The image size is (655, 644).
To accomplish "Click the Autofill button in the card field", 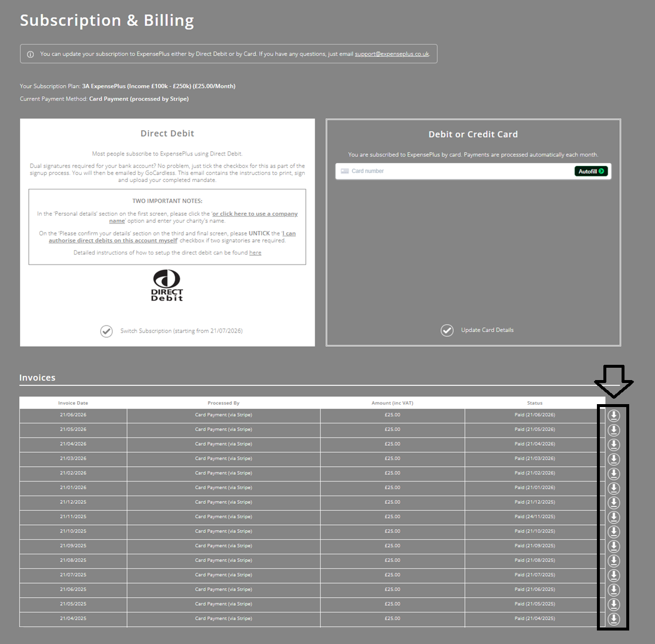I will tap(590, 171).
